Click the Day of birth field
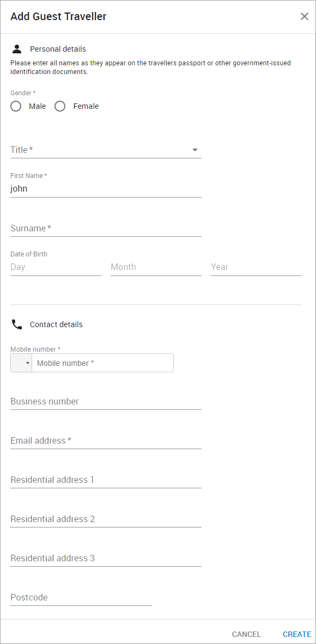The width and height of the screenshot is (316, 644). point(56,267)
